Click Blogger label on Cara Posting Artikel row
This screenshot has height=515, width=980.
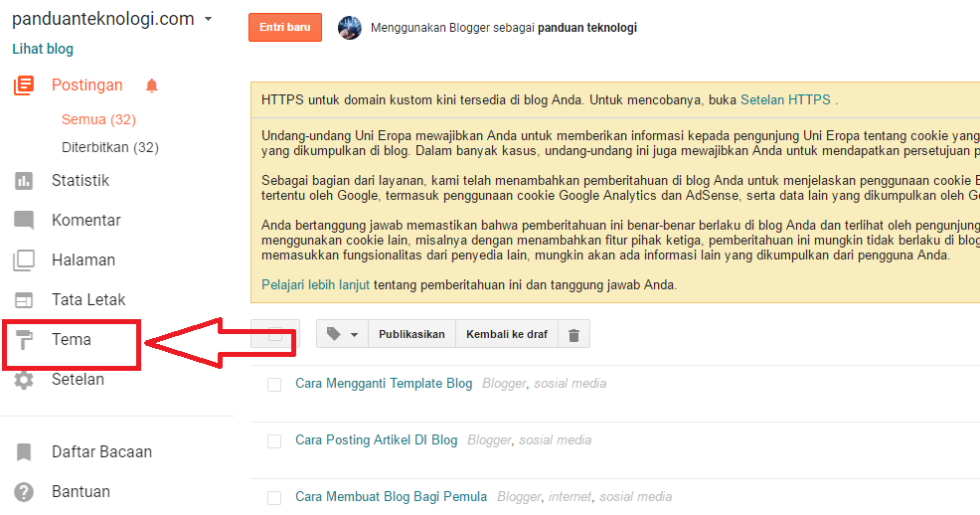(x=489, y=440)
